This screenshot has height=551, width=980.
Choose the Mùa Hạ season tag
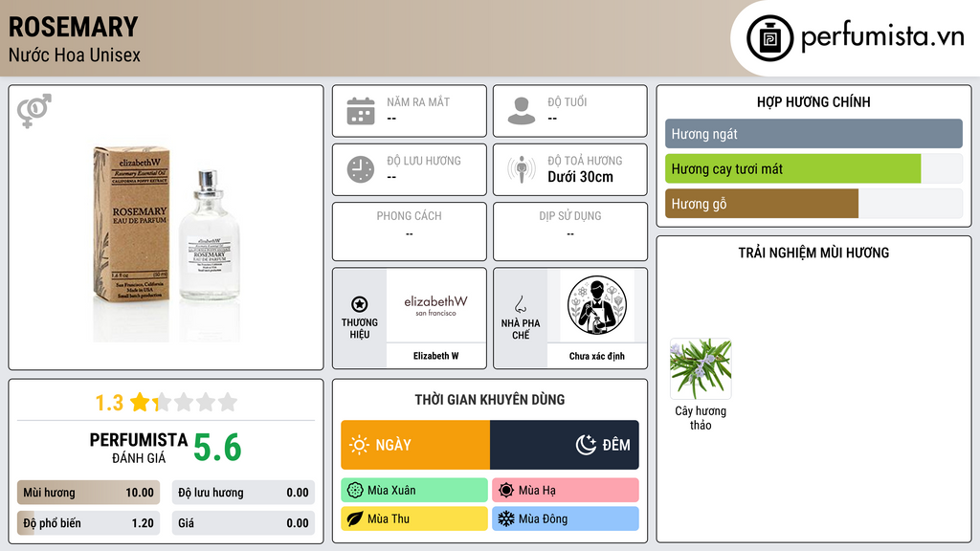pos(566,491)
